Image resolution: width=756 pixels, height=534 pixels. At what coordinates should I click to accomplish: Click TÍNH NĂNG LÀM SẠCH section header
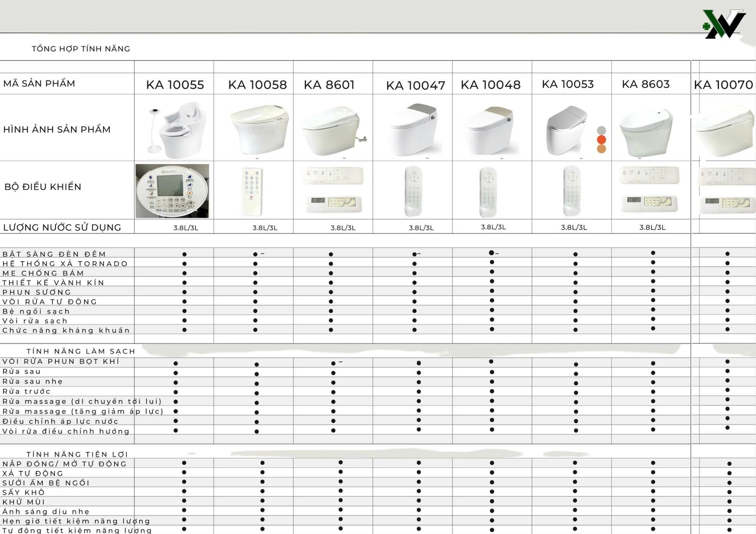click(81, 351)
